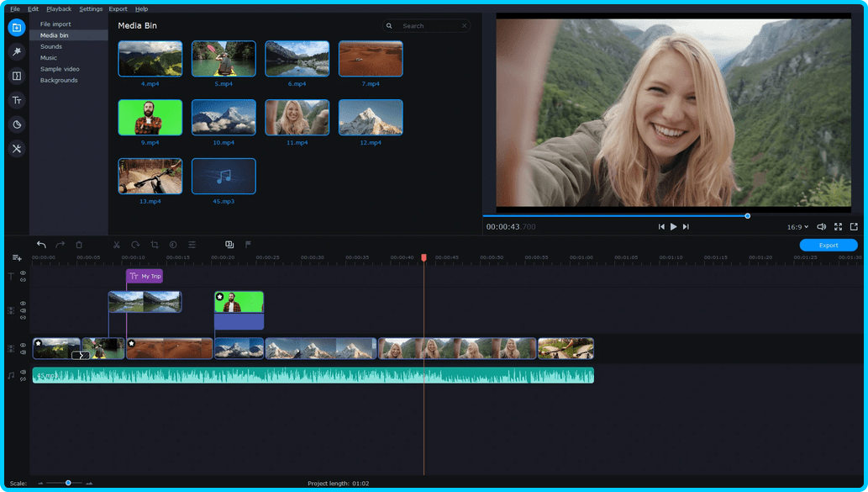This screenshot has width=868, height=492.
Task: Click the Redo arrow in timeline toolbar
Action: click(x=60, y=245)
